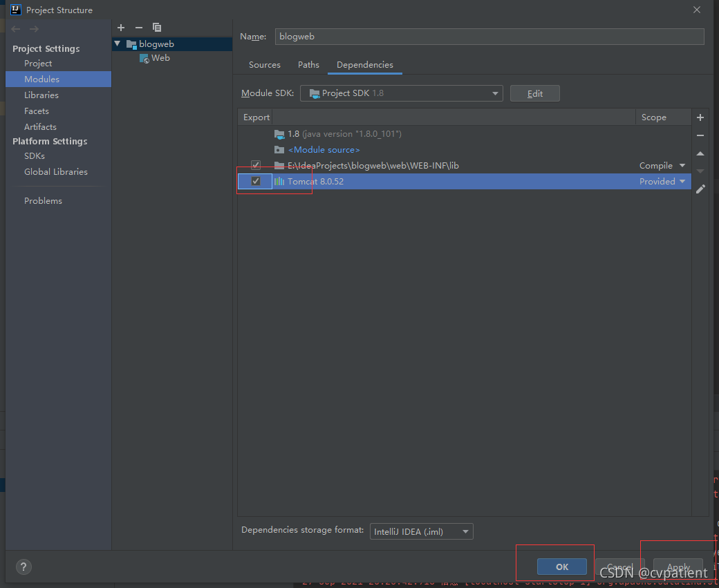Edit dependency with the pencil icon
Image resolution: width=719 pixels, height=588 pixels.
700,189
